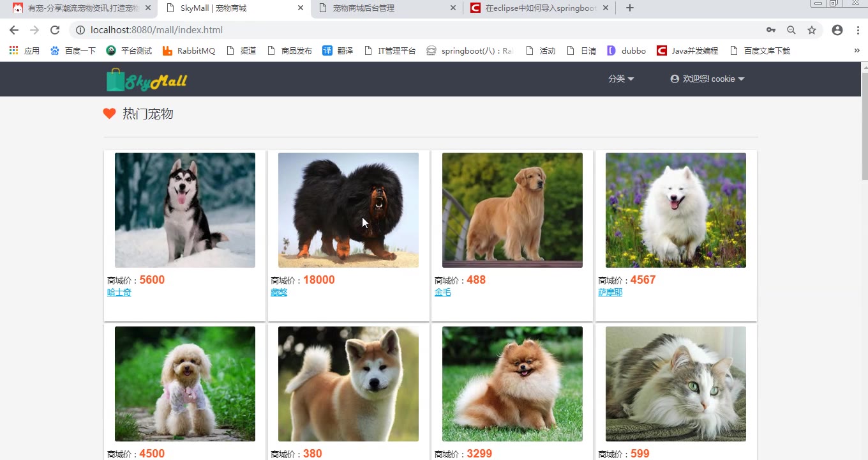Image resolution: width=868 pixels, height=460 pixels.
Task: Click the 热门宠物 section heading
Action: click(148, 114)
